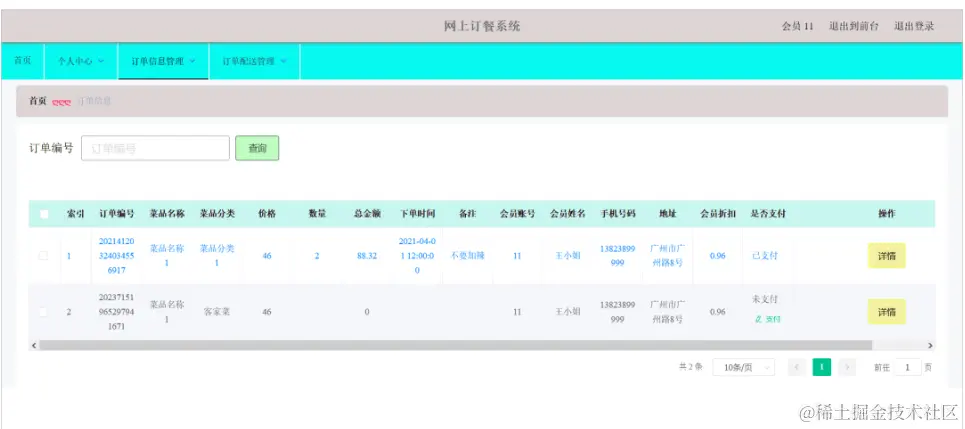965x429 pixels.
Task: Select page 1 in pagination
Action: click(x=822, y=367)
